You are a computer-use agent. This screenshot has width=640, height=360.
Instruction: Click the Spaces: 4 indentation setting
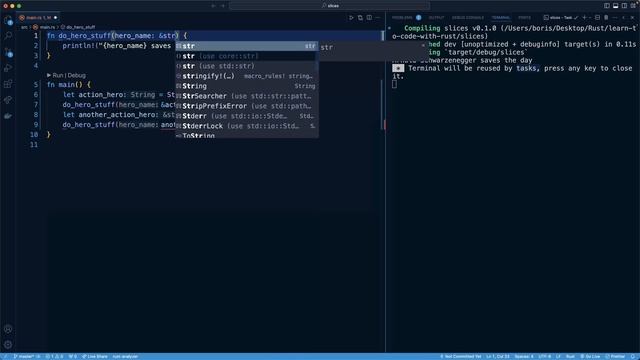(524, 356)
